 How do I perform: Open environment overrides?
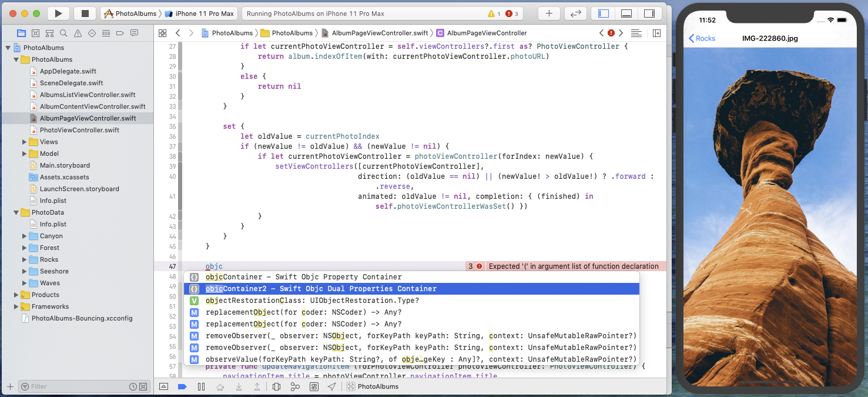[x=314, y=386]
